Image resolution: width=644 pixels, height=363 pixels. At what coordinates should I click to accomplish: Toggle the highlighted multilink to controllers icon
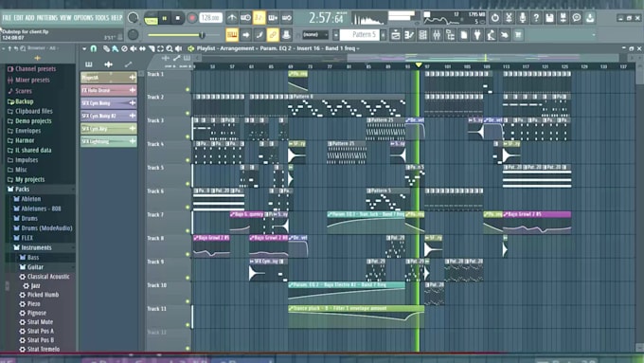[273, 35]
